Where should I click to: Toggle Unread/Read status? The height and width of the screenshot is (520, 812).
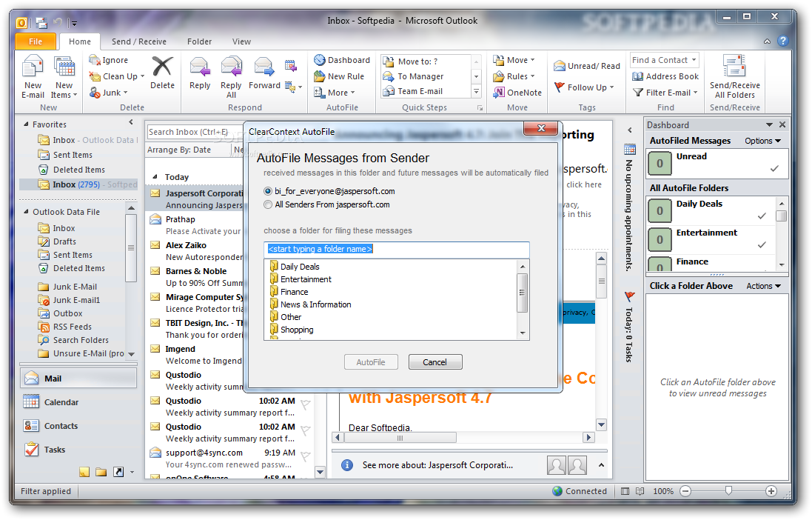point(587,66)
